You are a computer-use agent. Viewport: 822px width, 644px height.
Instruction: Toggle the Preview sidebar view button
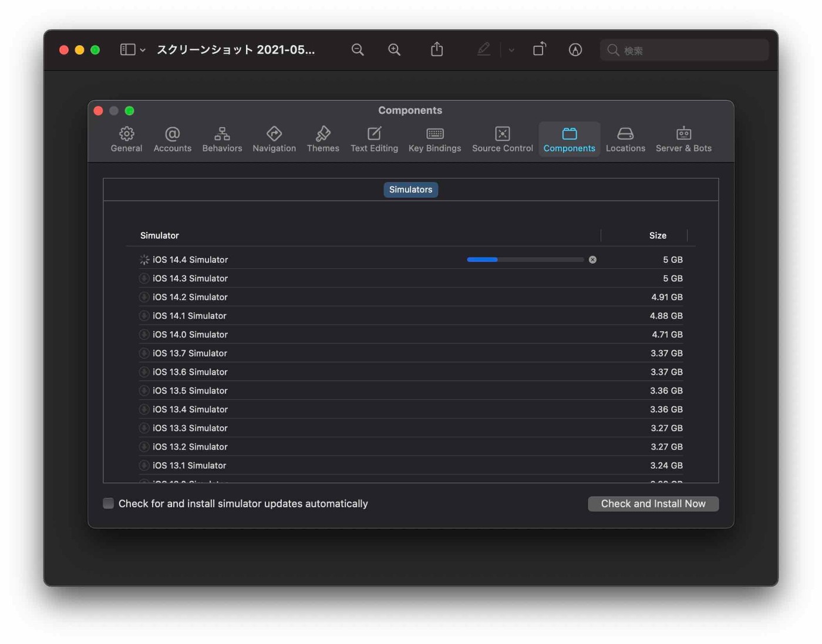tap(127, 50)
